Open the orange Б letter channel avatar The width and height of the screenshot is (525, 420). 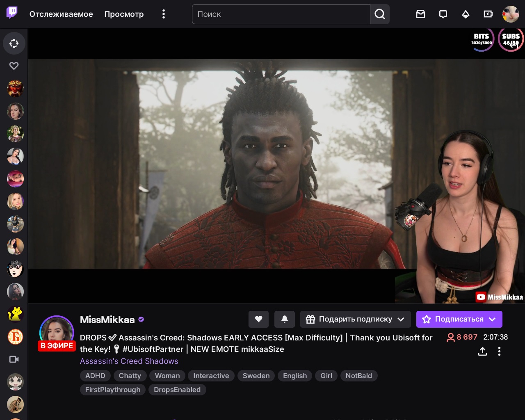pyautogui.click(x=15, y=336)
